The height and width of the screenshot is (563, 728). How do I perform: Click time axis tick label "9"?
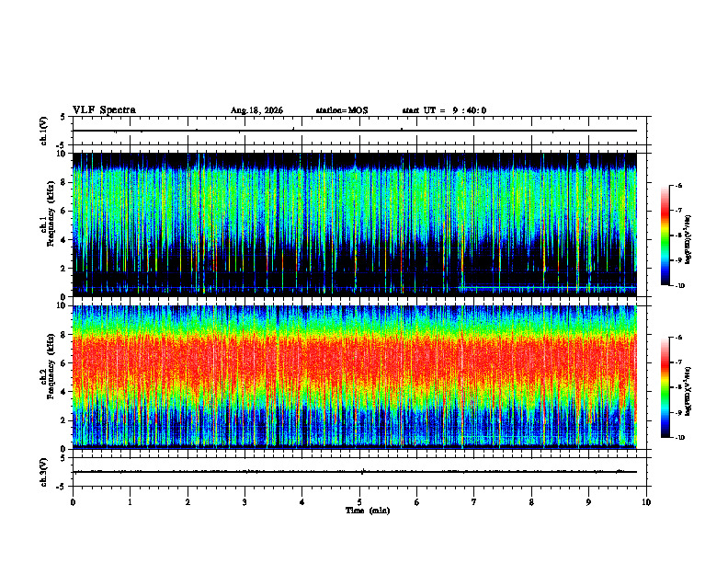tap(588, 502)
